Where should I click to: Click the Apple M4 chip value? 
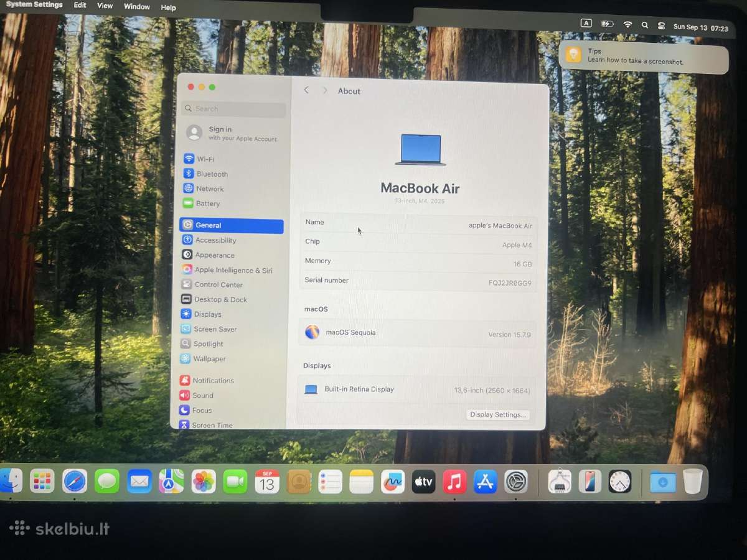[x=517, y=245]
